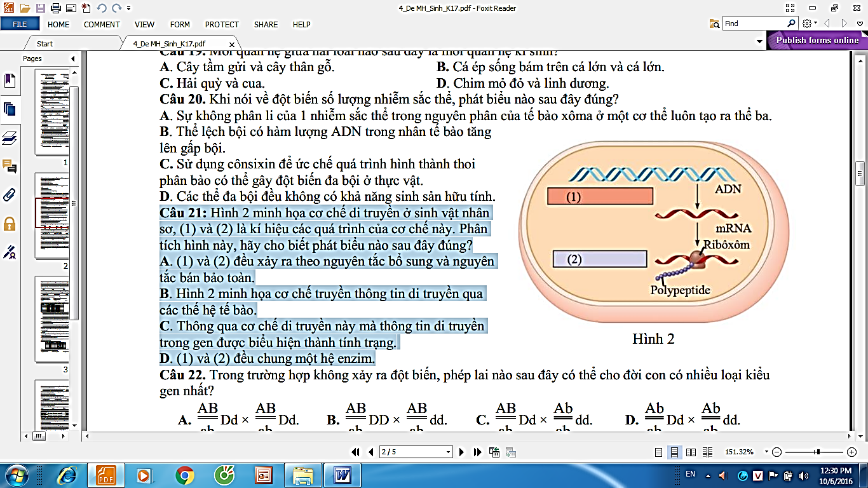Switch to facing pages view mode
Viewport: 868px width, 488px height.
[x=691, y=452]
